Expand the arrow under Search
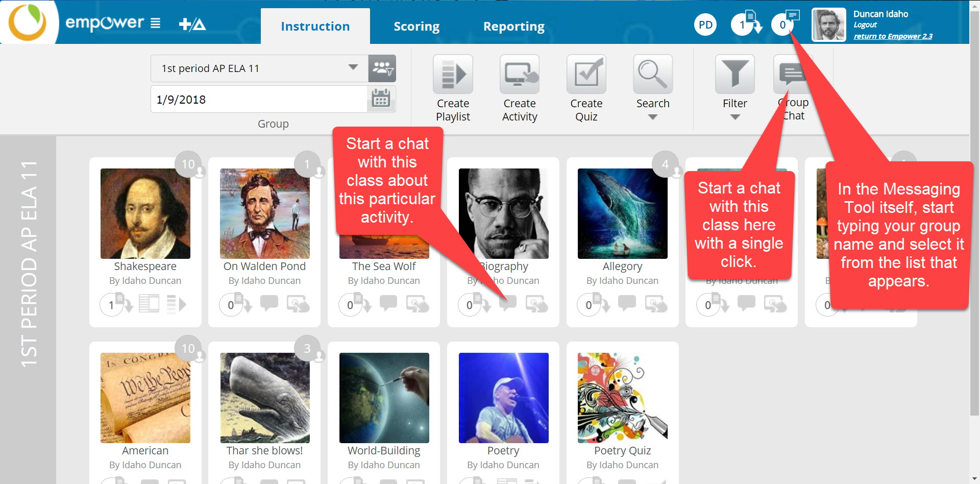The width and height of the screenshot is (980, 484). pos(653,117)
